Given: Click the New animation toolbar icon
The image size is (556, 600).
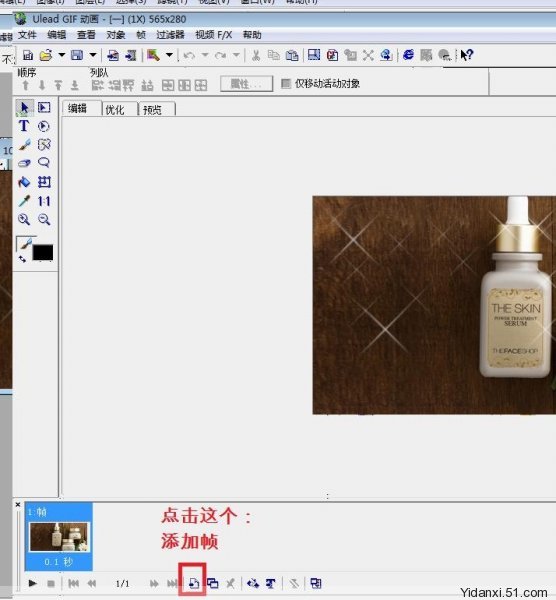Looking at the screenshot, I should (28, 55).
